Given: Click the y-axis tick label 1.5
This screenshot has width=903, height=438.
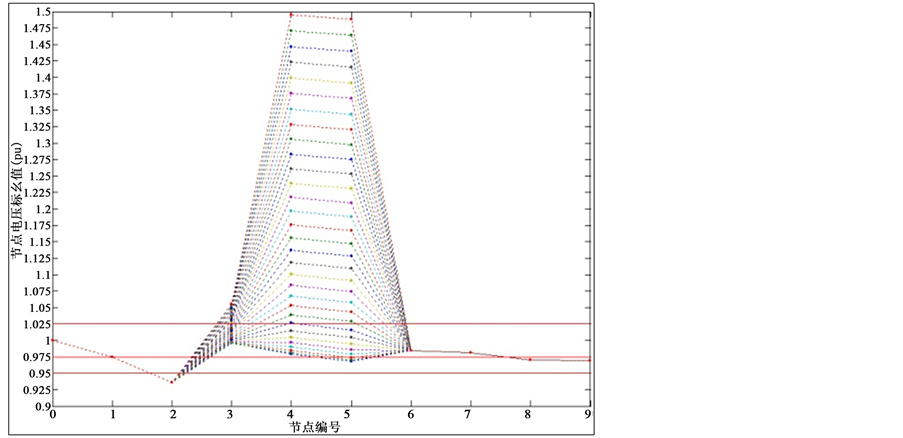Looking at the screenshot, I should point(39,12).
